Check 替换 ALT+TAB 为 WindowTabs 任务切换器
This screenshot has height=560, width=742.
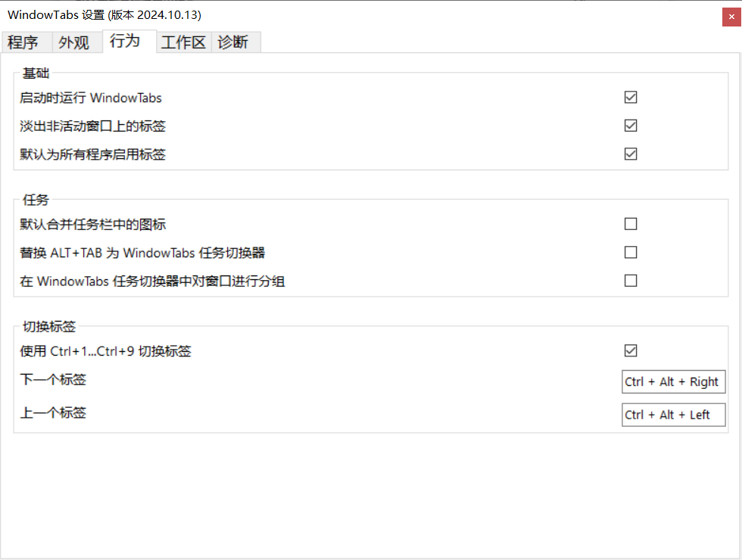click(631, 253)
